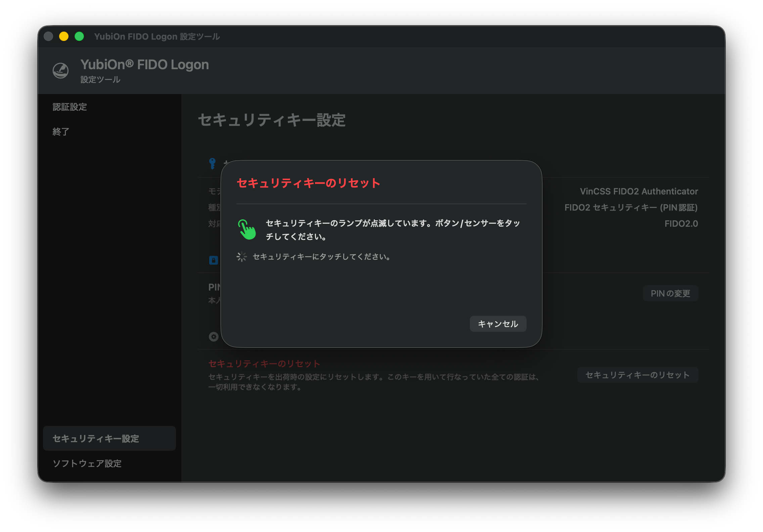Click the gray gear icon beside dialog
Image resolution: width=763 pixels, height=532 pixels.
click(214, 337)
